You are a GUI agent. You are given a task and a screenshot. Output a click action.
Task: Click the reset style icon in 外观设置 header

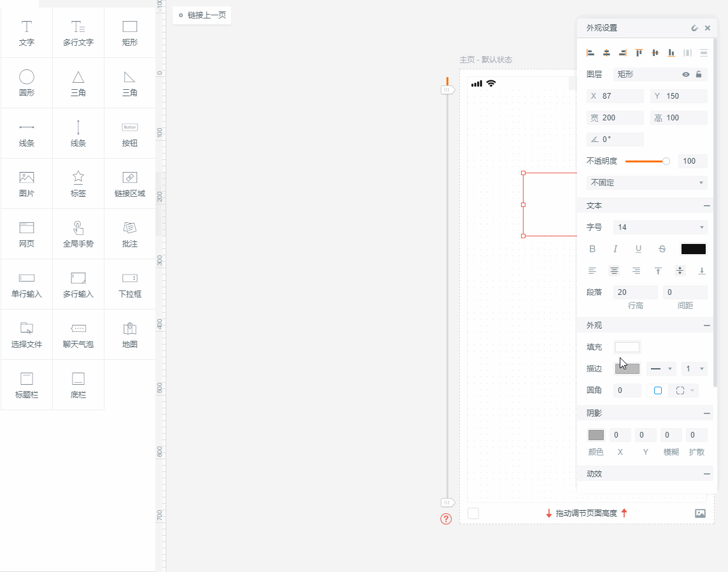pos(694,28)
